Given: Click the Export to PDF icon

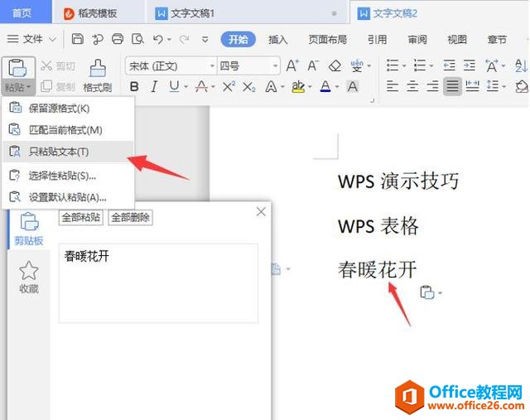Looking at the screenshot, I should point(98,39).
